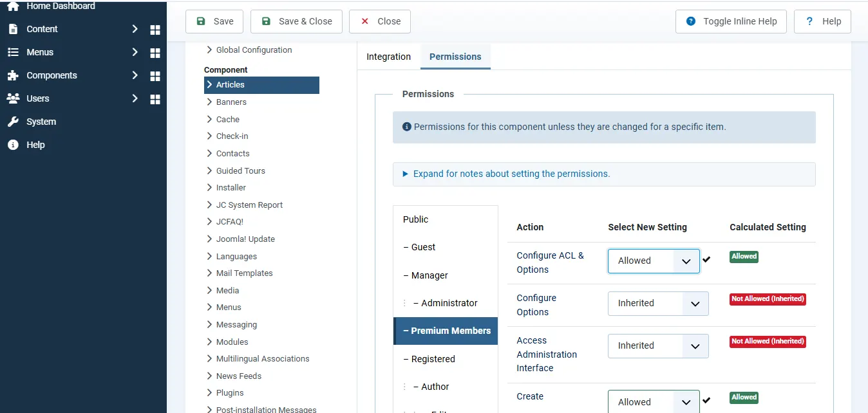
Task: Select the Administrator user group
Action: click(x=446, y=303)
